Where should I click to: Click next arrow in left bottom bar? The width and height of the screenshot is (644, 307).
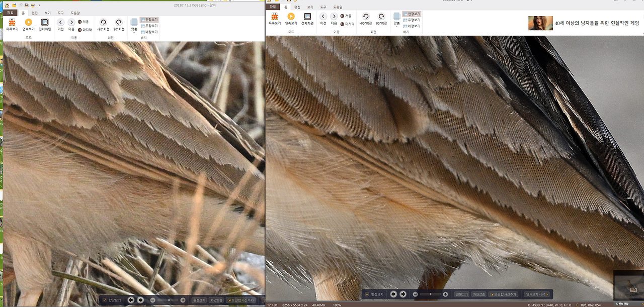140,300
